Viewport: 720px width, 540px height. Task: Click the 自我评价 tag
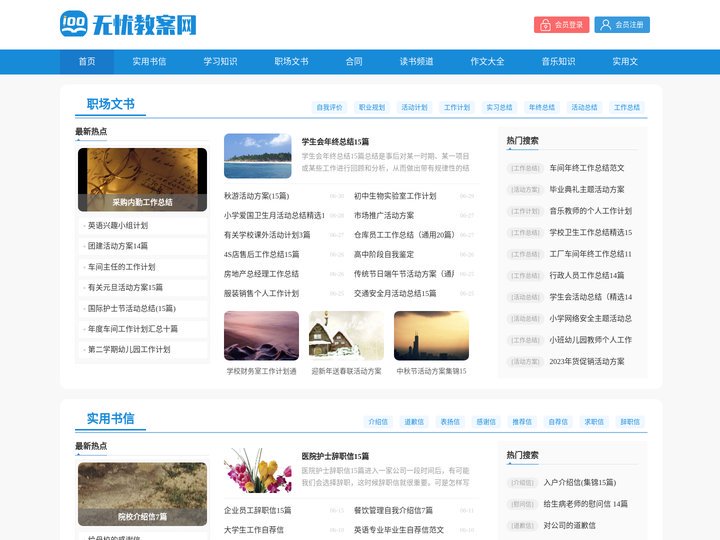[329, 107]
